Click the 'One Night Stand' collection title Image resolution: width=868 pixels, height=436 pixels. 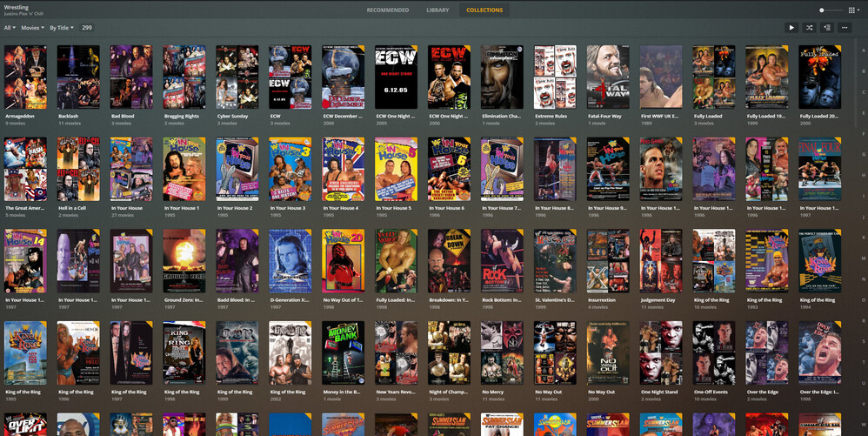pos(662,392)
